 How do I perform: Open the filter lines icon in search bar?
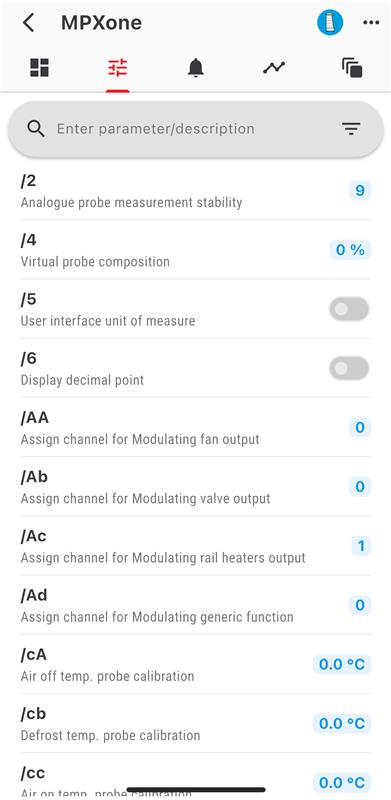pos(351,129)
